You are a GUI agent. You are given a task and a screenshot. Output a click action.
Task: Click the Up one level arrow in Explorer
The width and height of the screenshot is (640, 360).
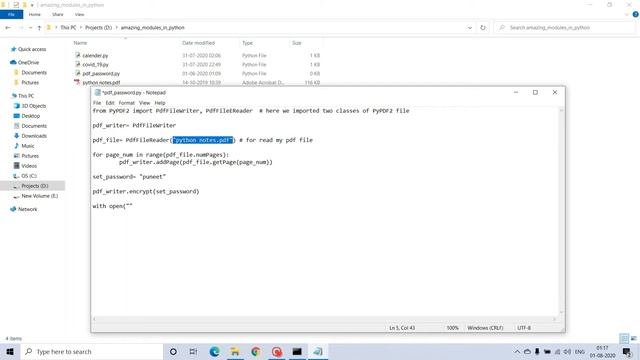click(x=39, y=28)
